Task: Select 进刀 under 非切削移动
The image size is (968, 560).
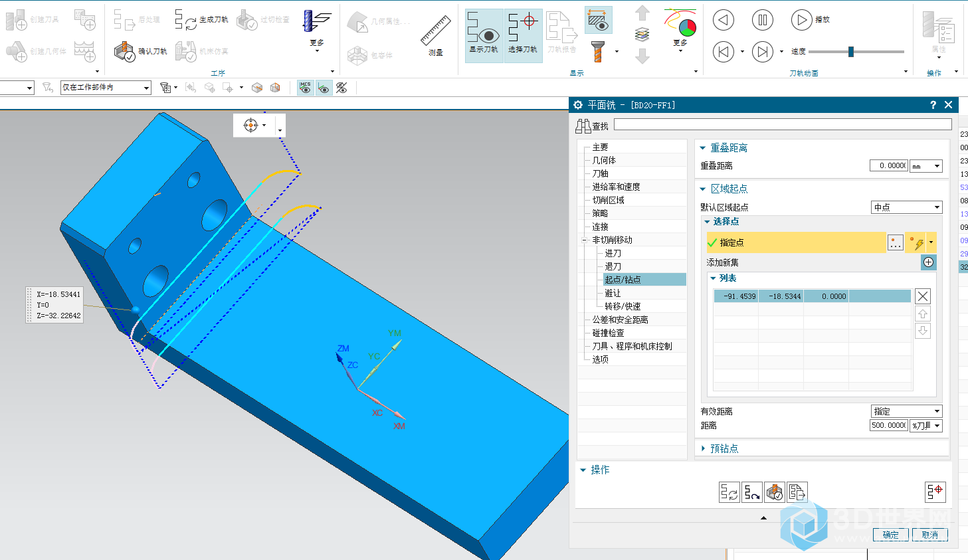Action: point(613,253)
